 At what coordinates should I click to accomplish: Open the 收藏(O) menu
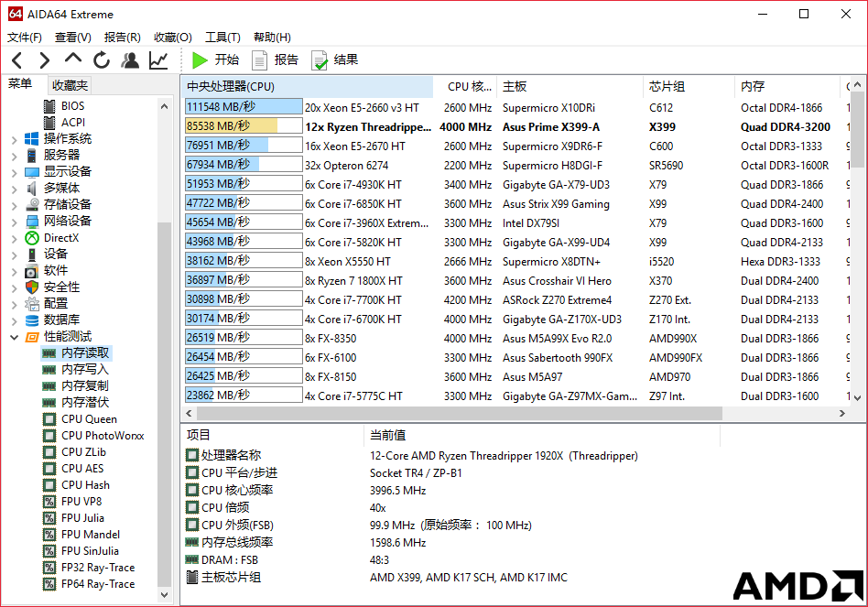[173, 37]
